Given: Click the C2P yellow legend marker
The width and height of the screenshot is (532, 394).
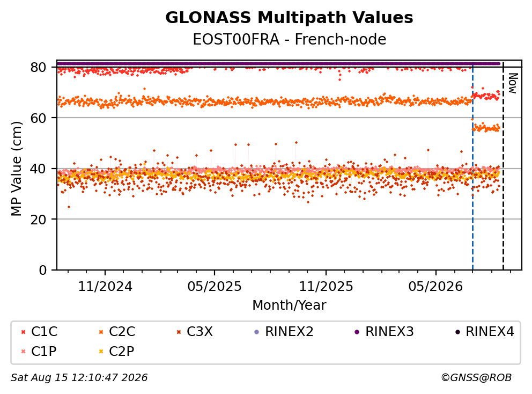Looking at the screenshot, I should point(101,352).
